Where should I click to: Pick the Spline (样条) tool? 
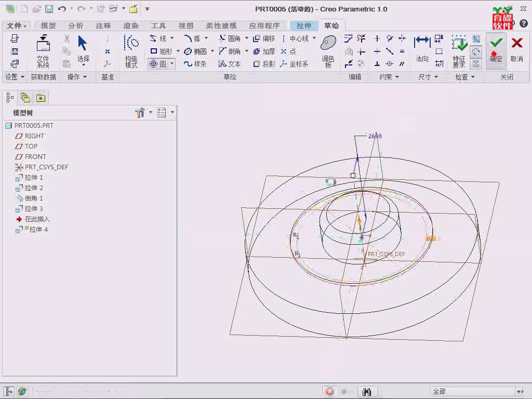click(195, 64)
